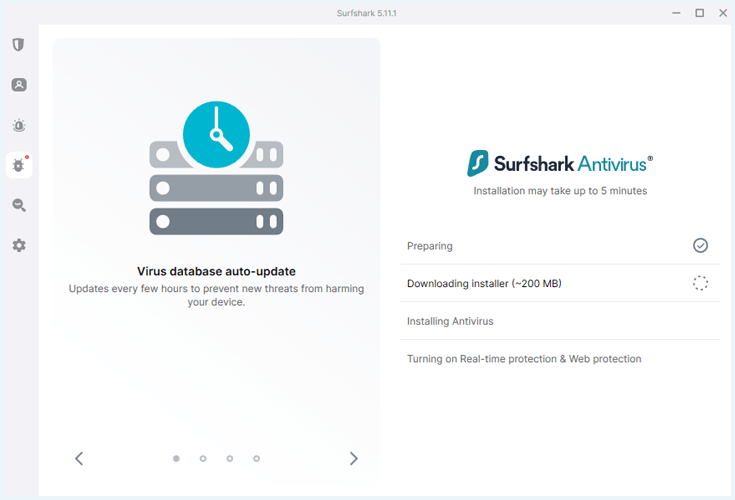735x500 pixels.
Task: Click 'Downloading installer (~200 MB)' step text
Action: pos(484,284)
